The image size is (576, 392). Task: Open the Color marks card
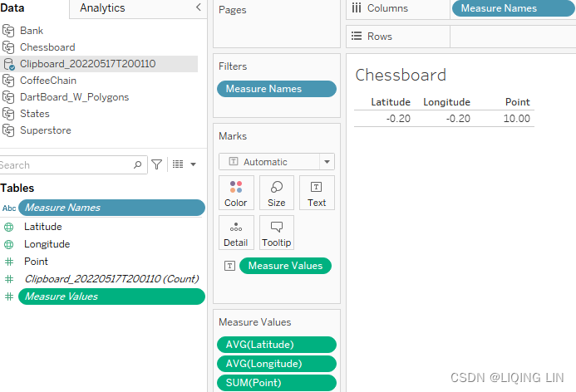pyautogui.click(x=236, y=193)
